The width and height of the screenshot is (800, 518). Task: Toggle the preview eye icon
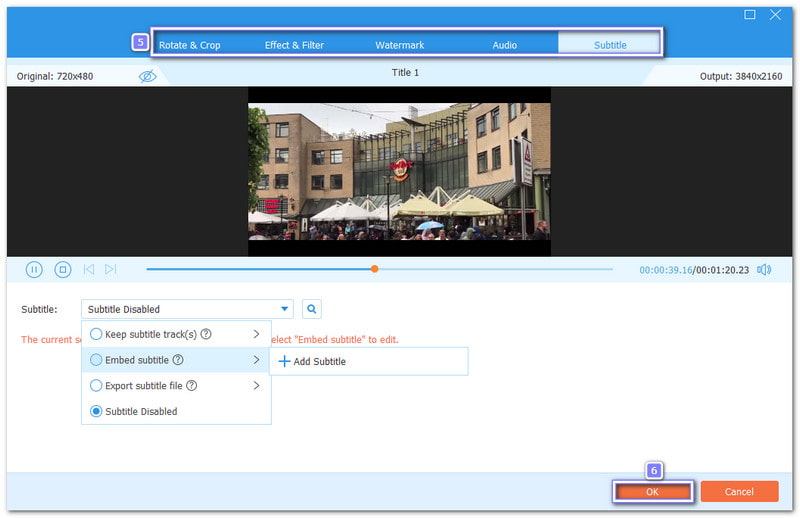click(x=147, y=76)
